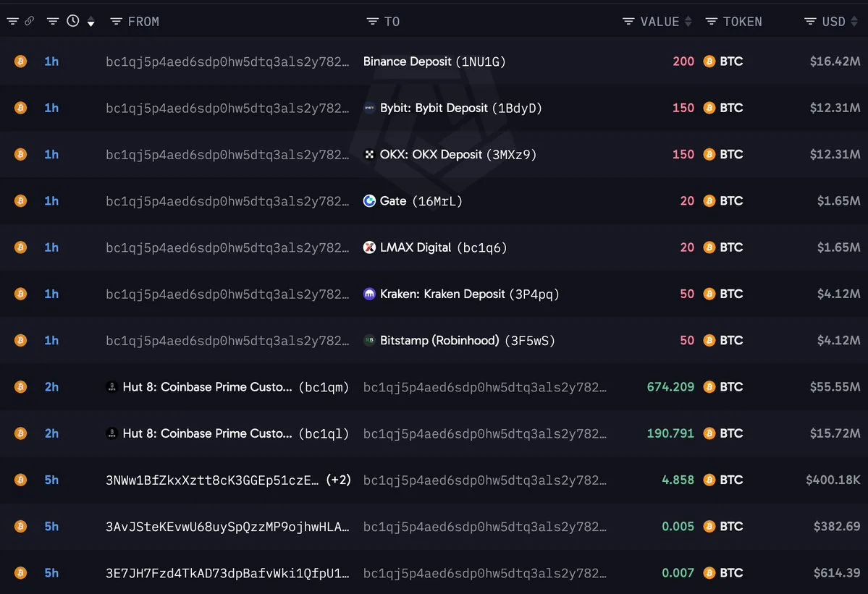Click the Gate exchange logo icon
Image resolution: width=868 pixels, height=594 pixels.
(x=369, y=200)
